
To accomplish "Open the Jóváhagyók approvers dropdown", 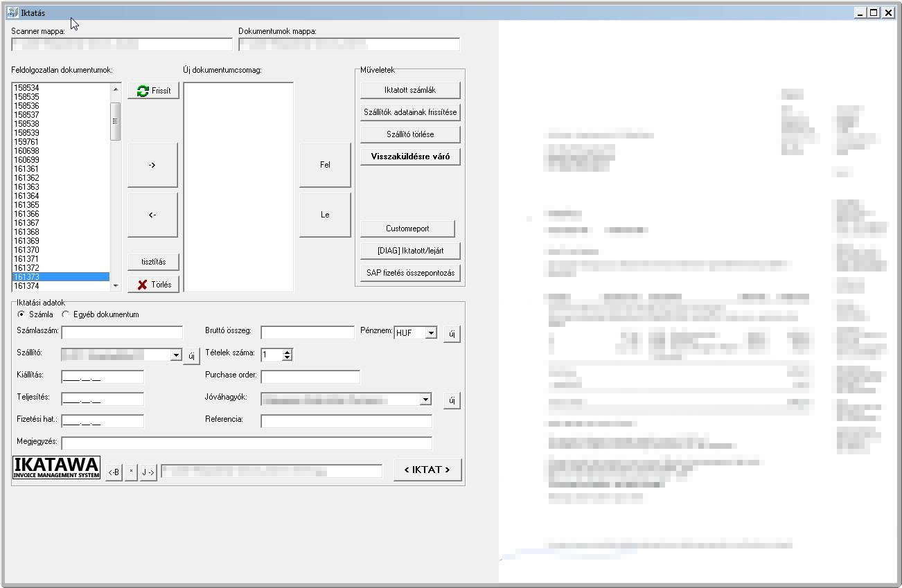I will (425, 400).
